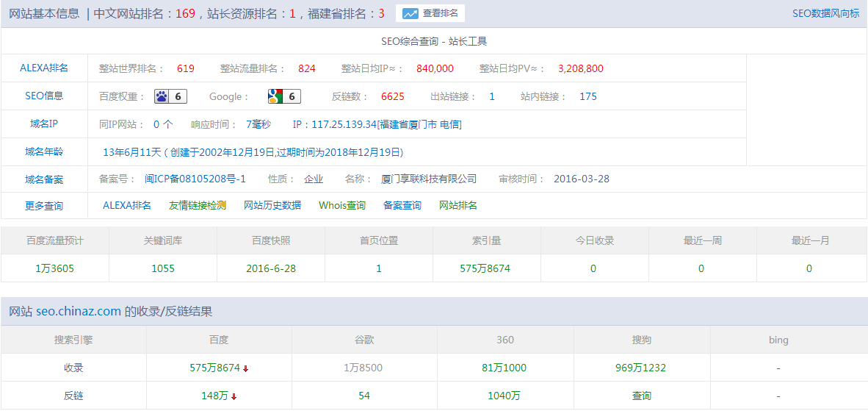
Task: Select the 域名备案 row label
Action: 44,179
